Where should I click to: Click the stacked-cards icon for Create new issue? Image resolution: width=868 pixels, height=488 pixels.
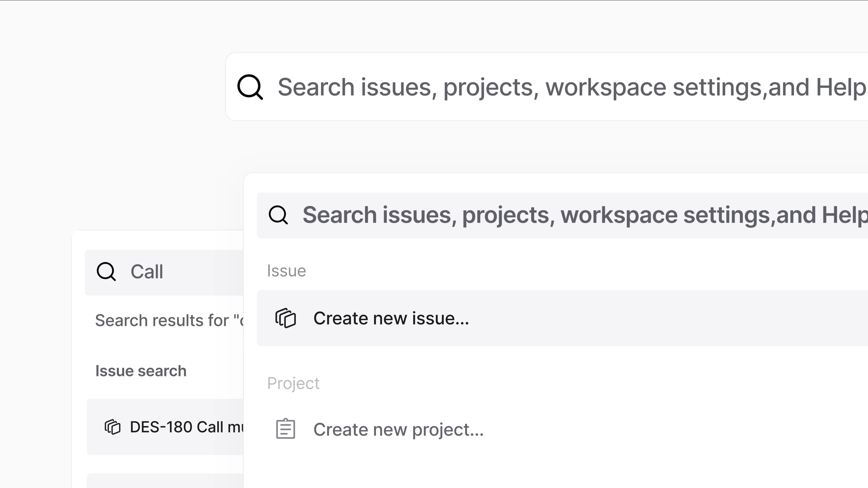click(x=285, y=318)
